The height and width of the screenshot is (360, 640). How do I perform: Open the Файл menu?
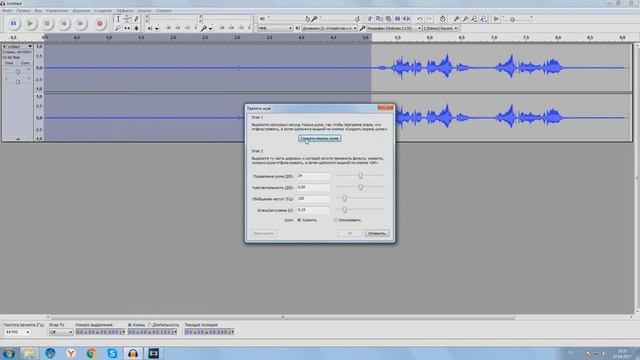point(7,11)
